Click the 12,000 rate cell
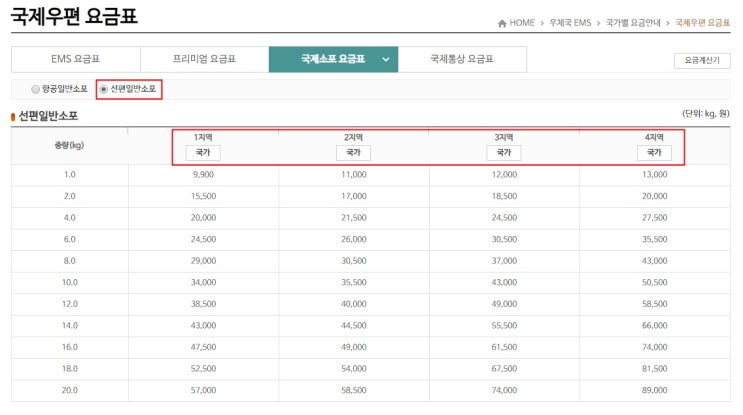Image resolution: width=743 pixels, height=415 pixels. click(504, 175)
